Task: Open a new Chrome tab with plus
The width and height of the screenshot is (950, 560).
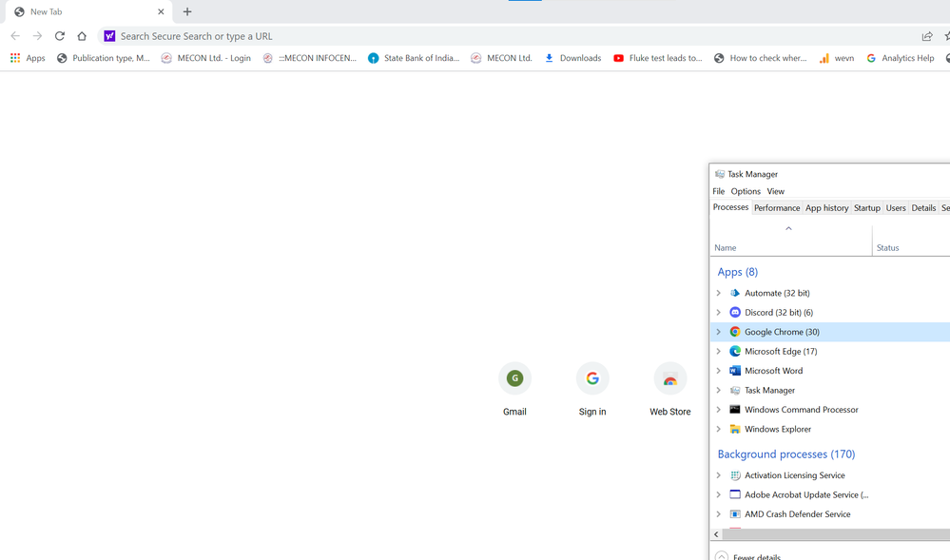Action: tap(187, 11)
